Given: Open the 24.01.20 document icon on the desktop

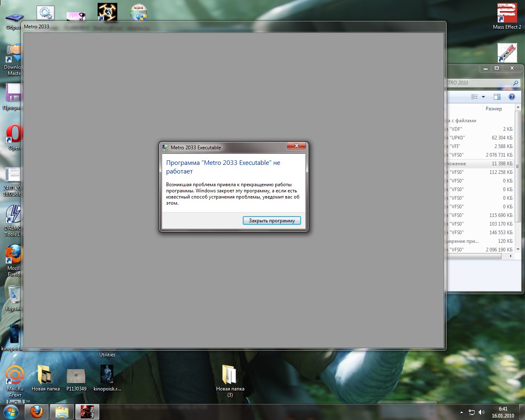Looking at the screenshot, I should [x=13, y=181].
